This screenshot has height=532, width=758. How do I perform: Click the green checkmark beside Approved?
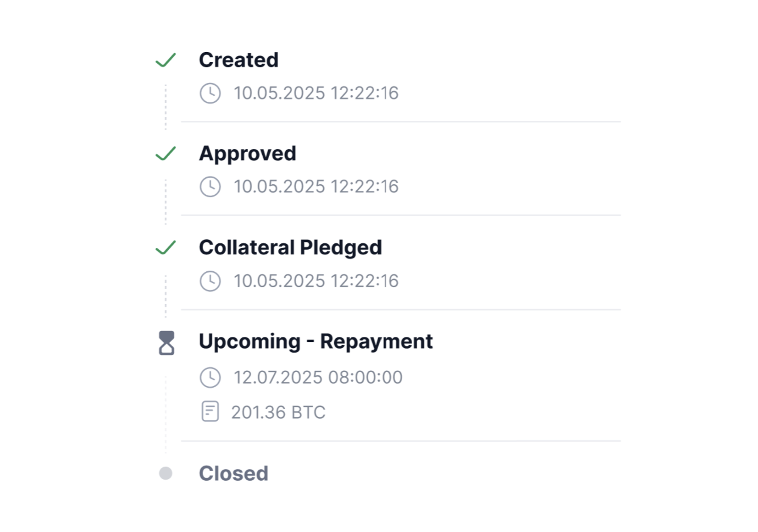(x=166, y=154)
